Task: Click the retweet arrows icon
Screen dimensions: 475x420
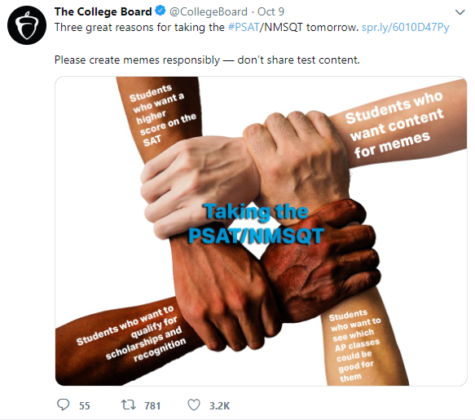Action: pos(128,405)
